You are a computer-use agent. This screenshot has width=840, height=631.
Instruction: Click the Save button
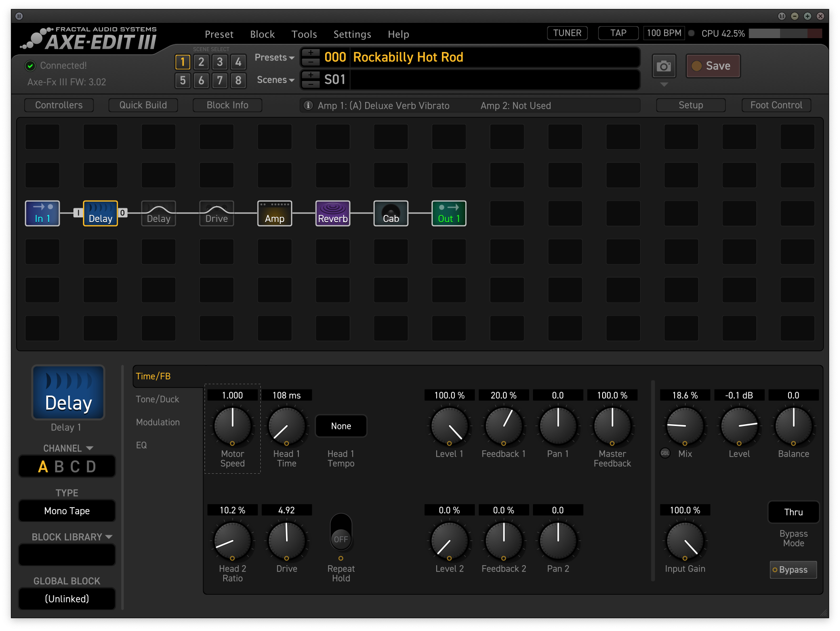[713, 66]
